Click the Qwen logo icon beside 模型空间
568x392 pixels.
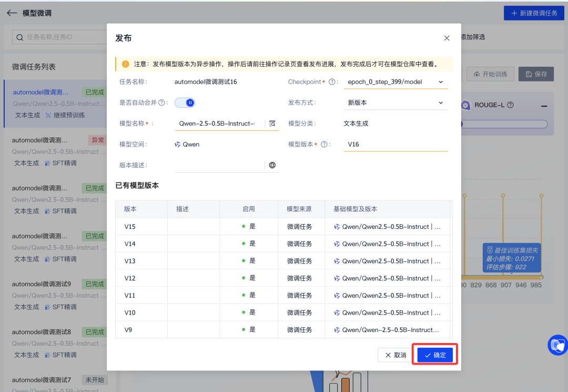pos(178,145)
